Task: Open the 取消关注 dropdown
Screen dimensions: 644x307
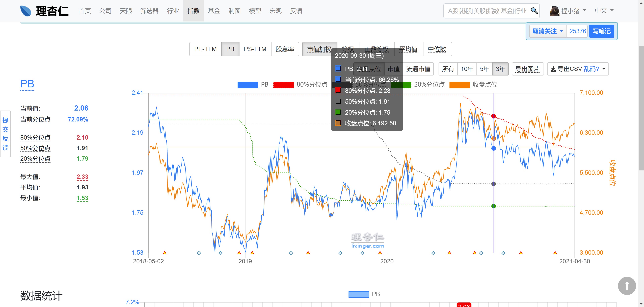Action: tap(548, 31)
